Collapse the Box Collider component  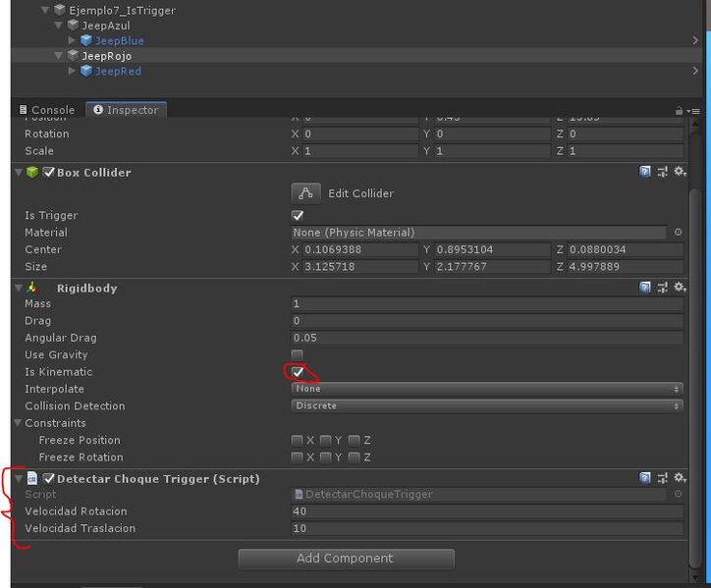click(x=18, y=172)
